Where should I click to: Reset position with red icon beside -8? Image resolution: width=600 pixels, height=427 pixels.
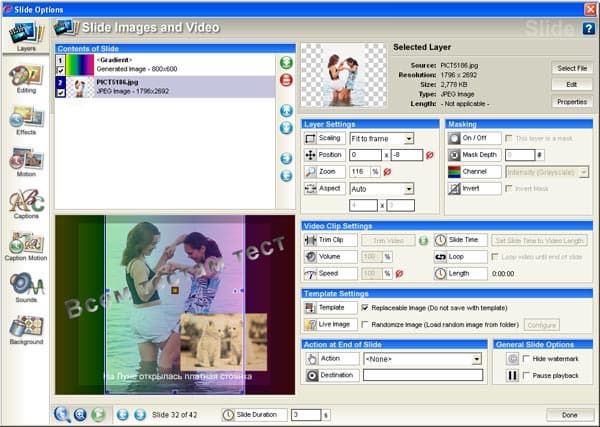[430, 155]
